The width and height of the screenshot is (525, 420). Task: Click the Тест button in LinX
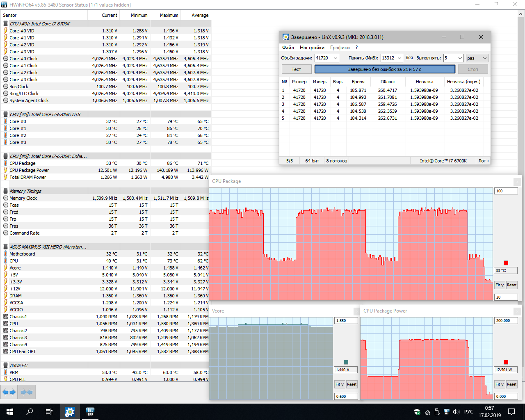point(297,69)
